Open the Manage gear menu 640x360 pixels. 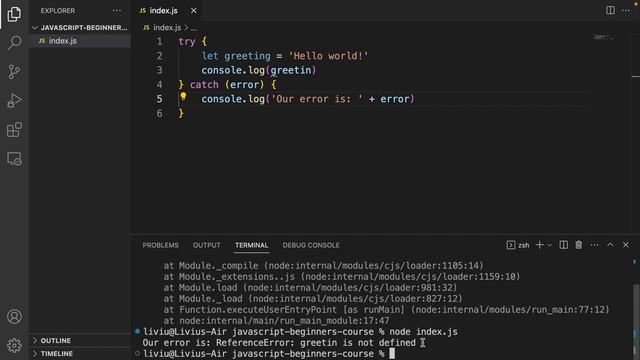click(x=14, y=345)
